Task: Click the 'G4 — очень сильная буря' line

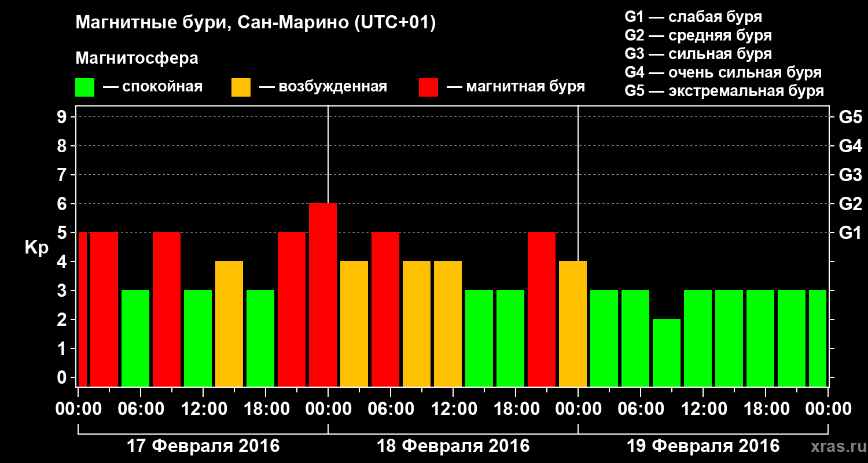Action: coord(723,72)
